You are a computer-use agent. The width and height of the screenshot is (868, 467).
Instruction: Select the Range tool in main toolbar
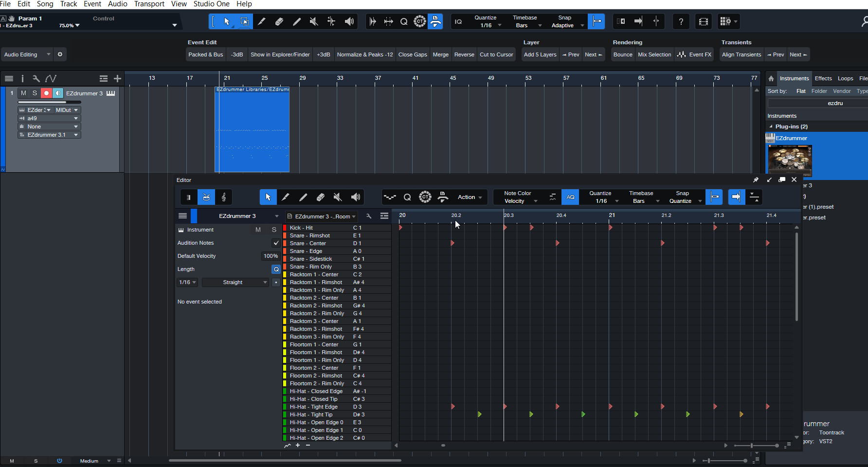244,21
